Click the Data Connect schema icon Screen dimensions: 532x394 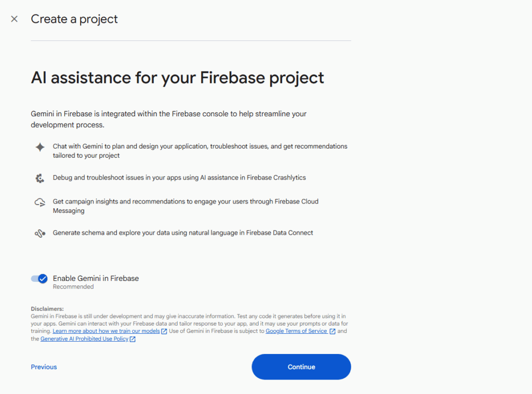coord(40,233)
